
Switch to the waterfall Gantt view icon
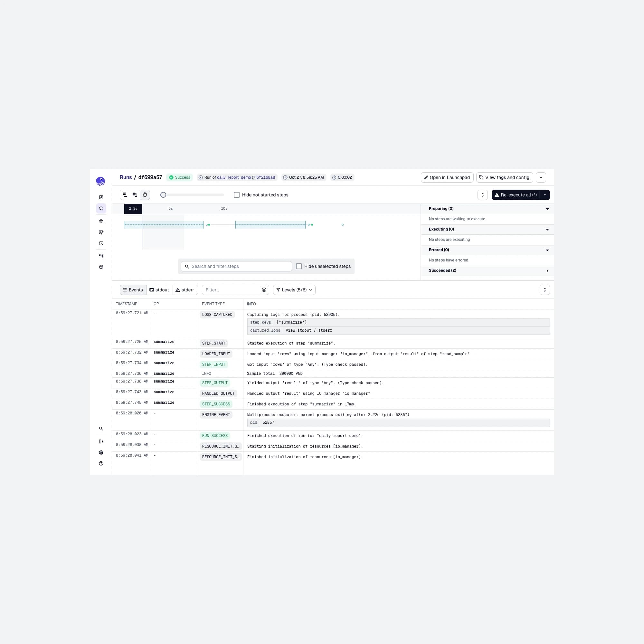pyautogui.click(x=135, y=195)
